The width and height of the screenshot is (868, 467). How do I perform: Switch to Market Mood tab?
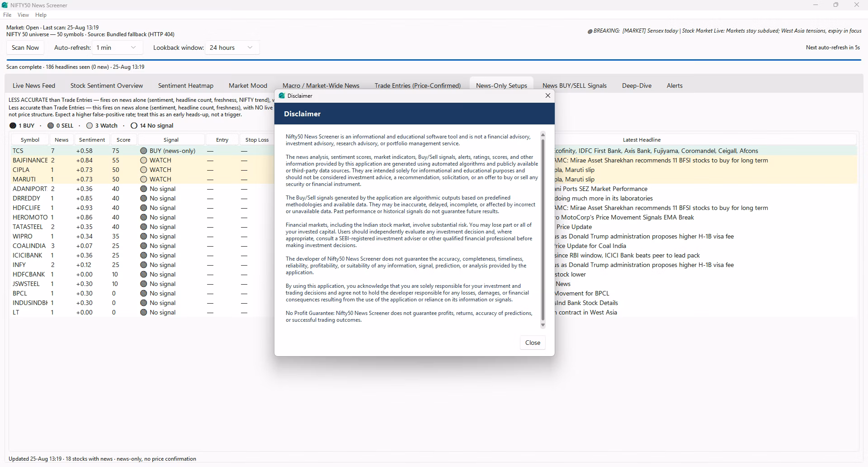tap(248, 86)
